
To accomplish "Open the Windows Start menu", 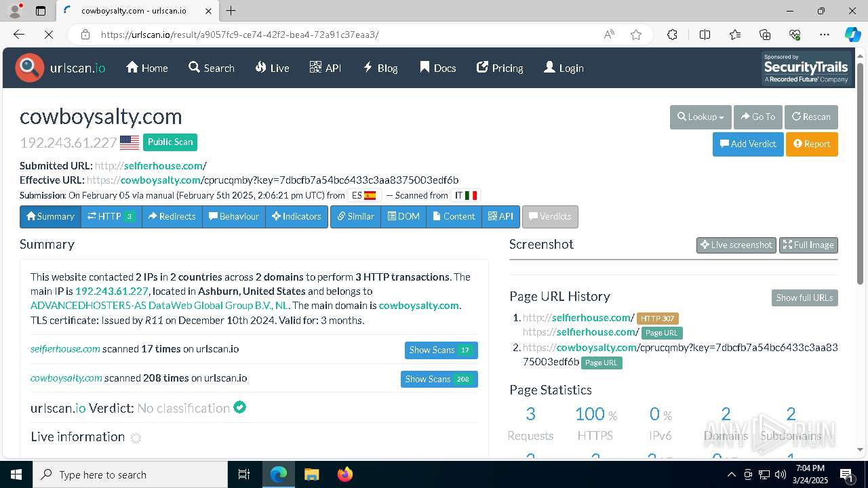I will point(16,474).
